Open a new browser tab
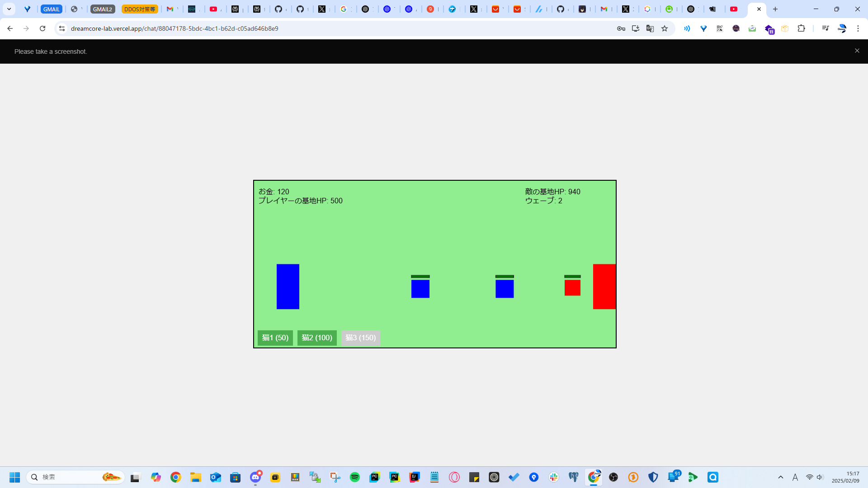 coord(775,9)
